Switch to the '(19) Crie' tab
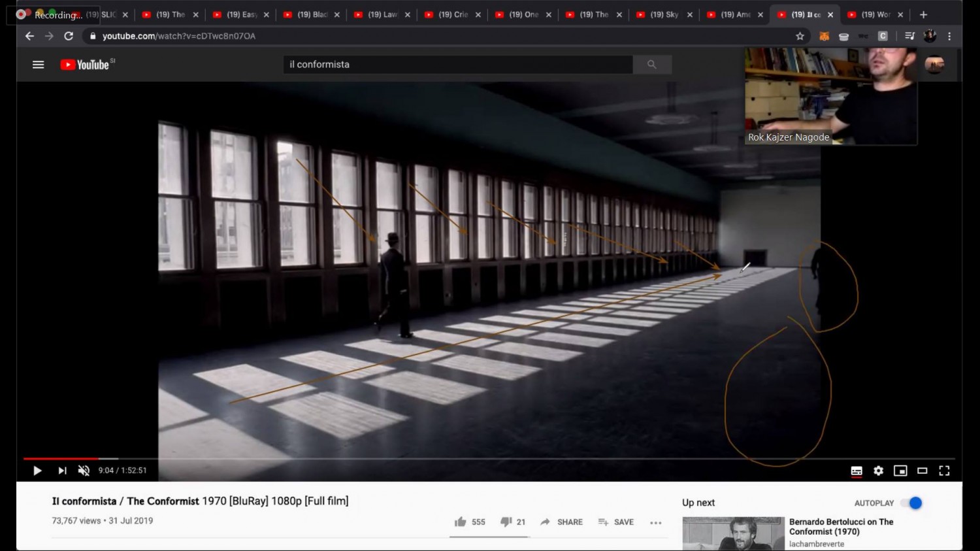980x551 pixels. point(452,14)
